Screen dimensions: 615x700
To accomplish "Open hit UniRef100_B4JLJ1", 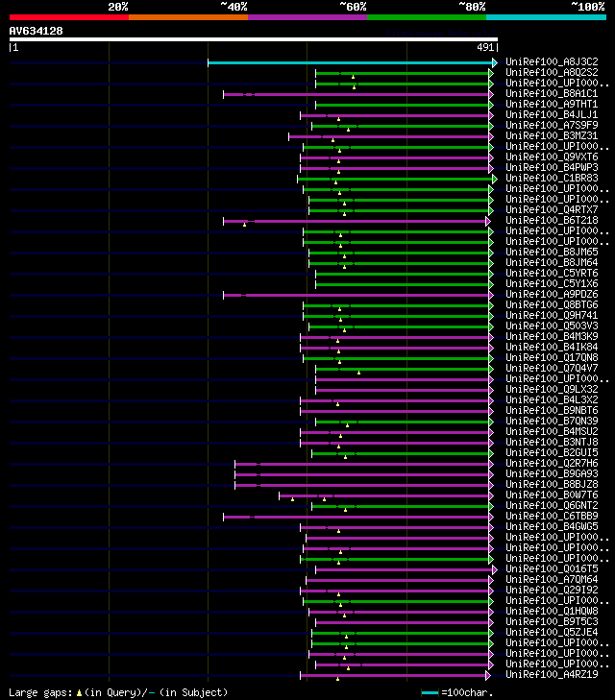I will (552, 114).
